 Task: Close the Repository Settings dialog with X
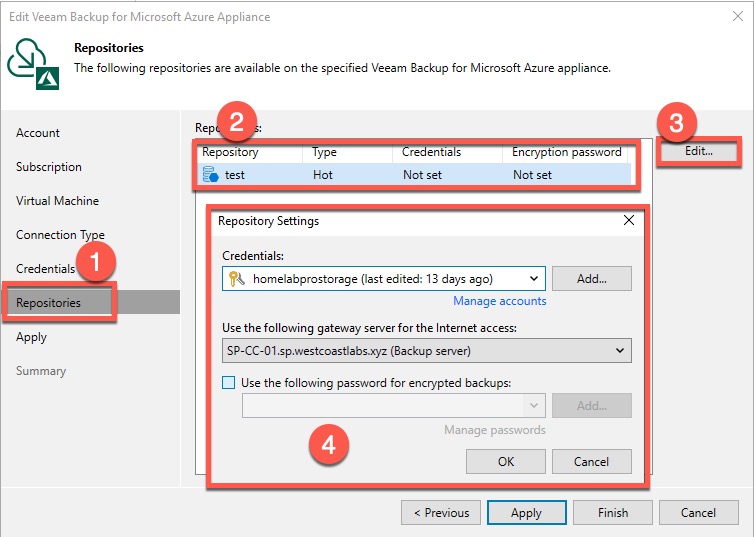coord(628,221)
